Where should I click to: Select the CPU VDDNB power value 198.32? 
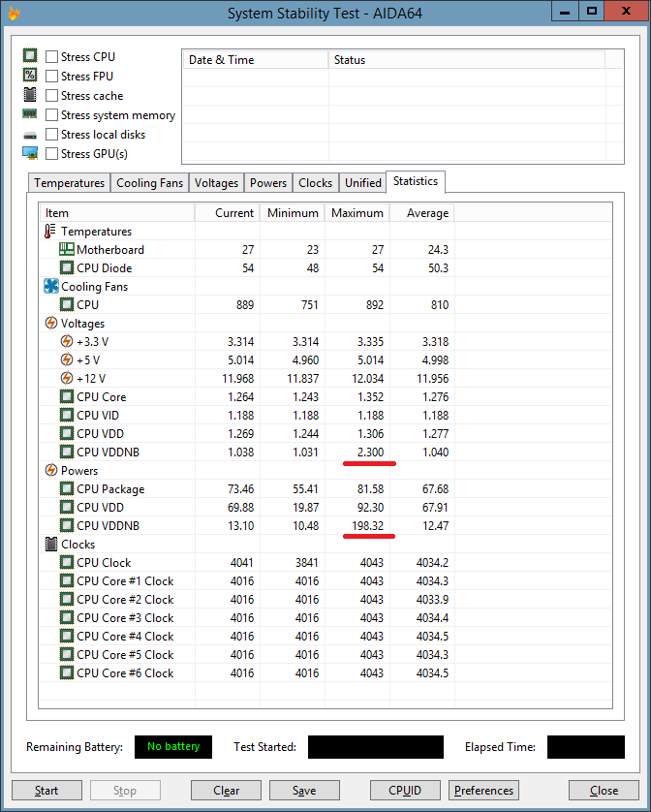(x=368, y=525)
